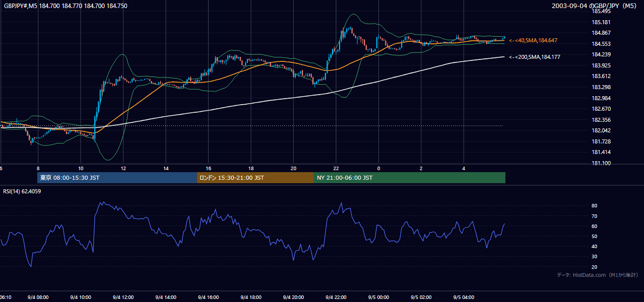The width and height of the screenshot is (644, 302).
Task: Click price axis value 181.100
Action: click(600, 163)
